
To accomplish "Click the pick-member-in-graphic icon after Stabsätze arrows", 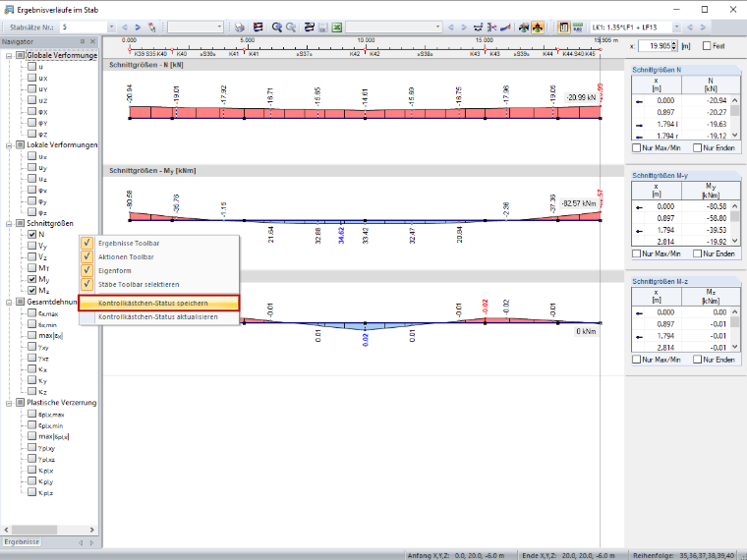I will pos(151,28).
